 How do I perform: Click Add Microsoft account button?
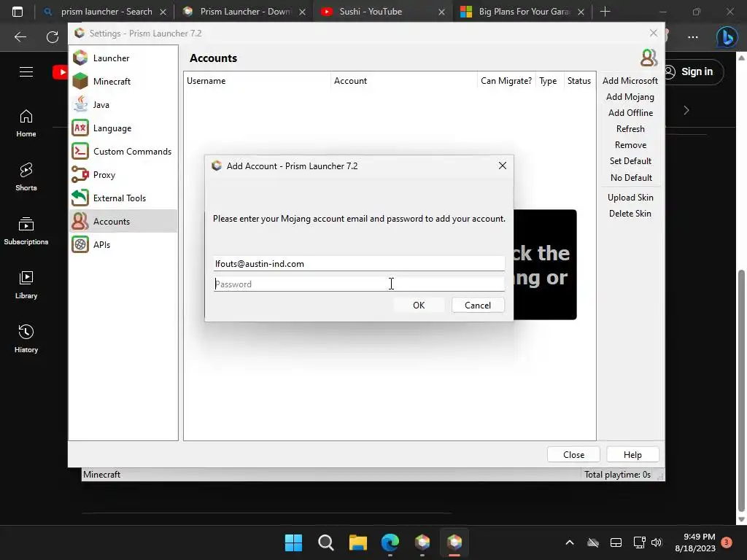click(630, 81)
